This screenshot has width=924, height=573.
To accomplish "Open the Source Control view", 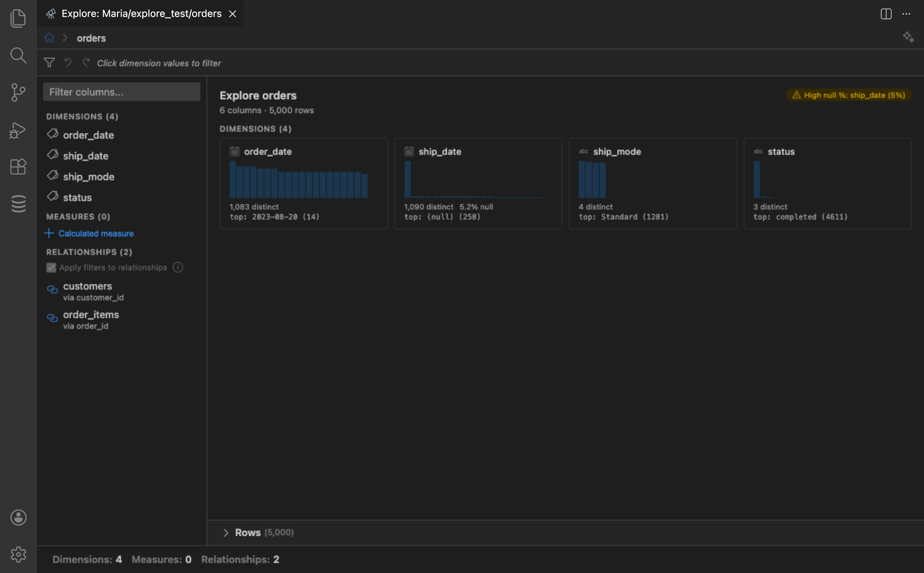I will point(18,92).
